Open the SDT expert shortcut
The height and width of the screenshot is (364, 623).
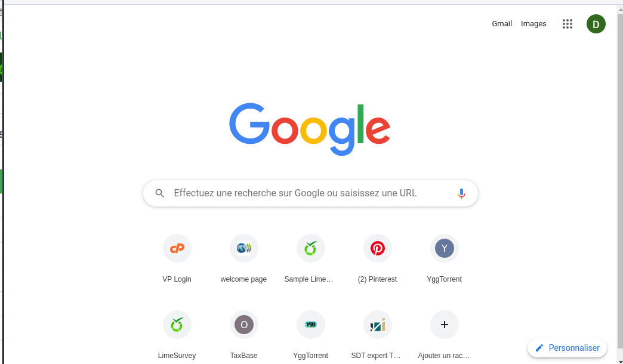point(378,325)
